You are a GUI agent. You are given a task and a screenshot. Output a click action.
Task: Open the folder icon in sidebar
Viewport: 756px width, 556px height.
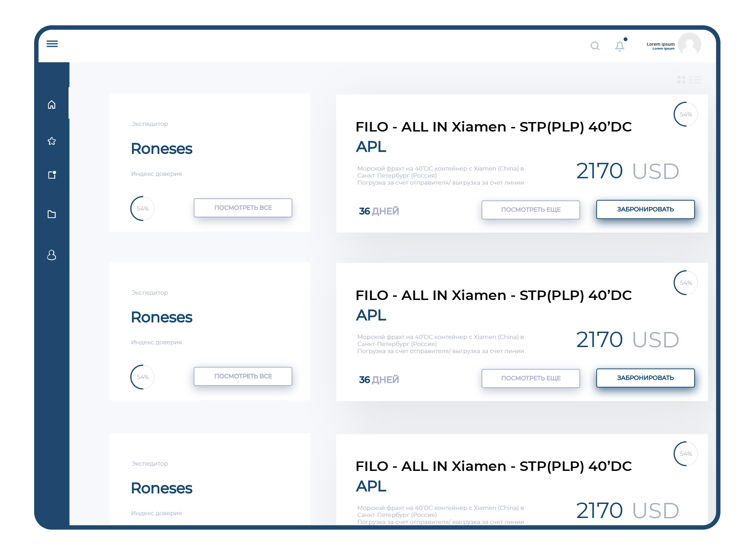pos(52,214)
